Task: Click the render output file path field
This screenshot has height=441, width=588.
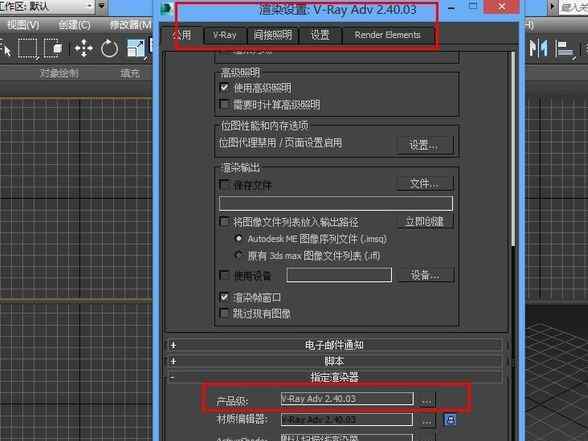Action: (x=336, y=203)
